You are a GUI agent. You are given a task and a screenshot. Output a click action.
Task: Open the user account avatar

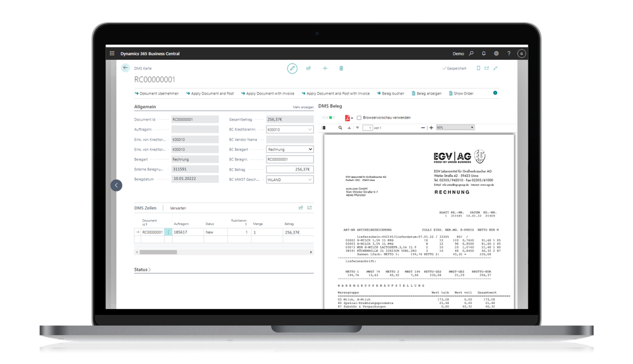[x=522, y=53]
